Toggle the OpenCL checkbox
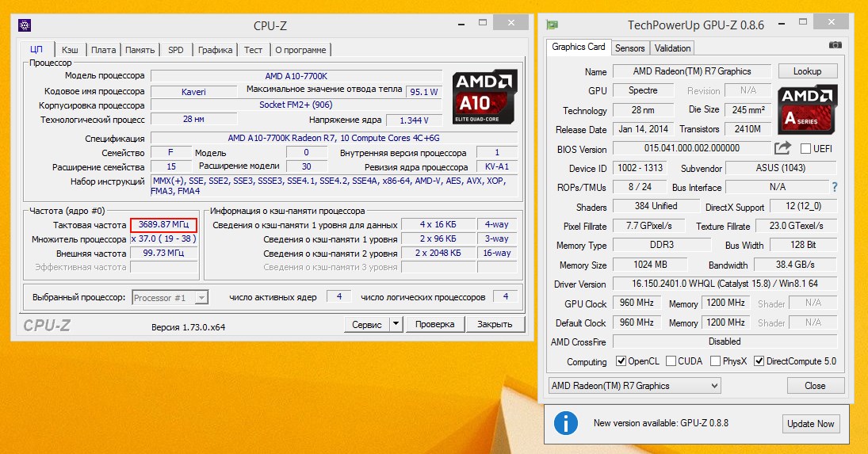This screenshot has width=868, height=454. coord(621,361)
